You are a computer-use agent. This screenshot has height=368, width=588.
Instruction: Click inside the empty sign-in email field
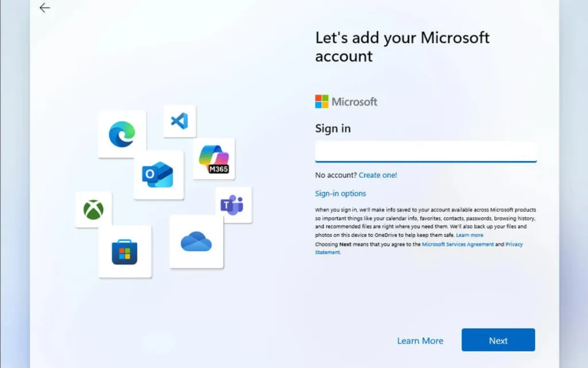point(425,151)
